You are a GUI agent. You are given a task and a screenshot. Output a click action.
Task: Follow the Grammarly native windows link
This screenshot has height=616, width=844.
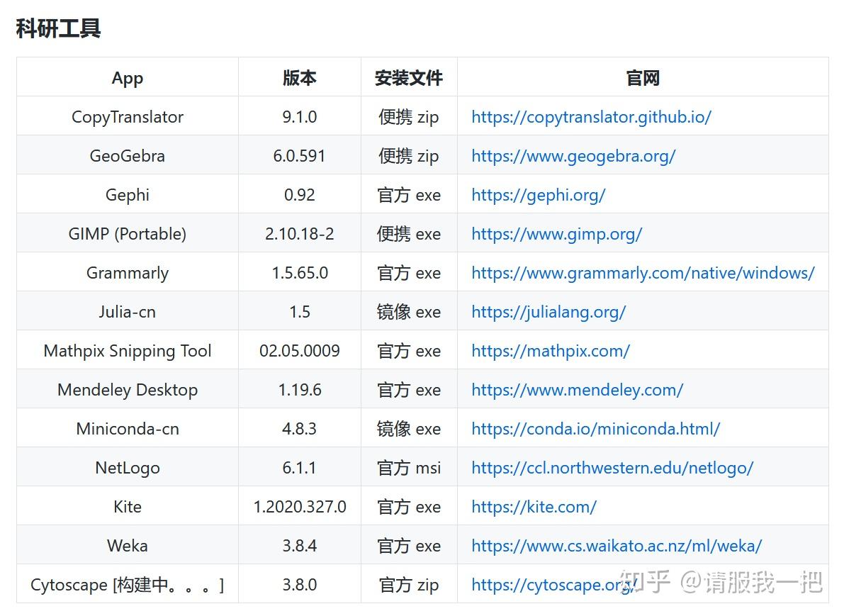[643, 273]
